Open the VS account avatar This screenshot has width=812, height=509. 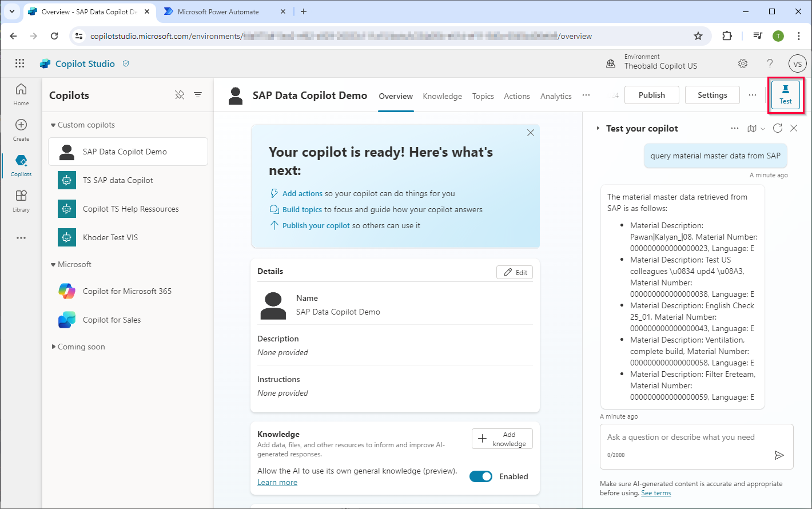pyautogui.click(x=797, y=63)
